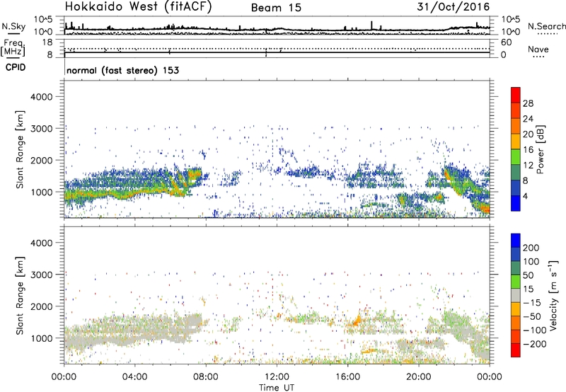Click '4000' range tick in power panel

(x=41, y=97)
